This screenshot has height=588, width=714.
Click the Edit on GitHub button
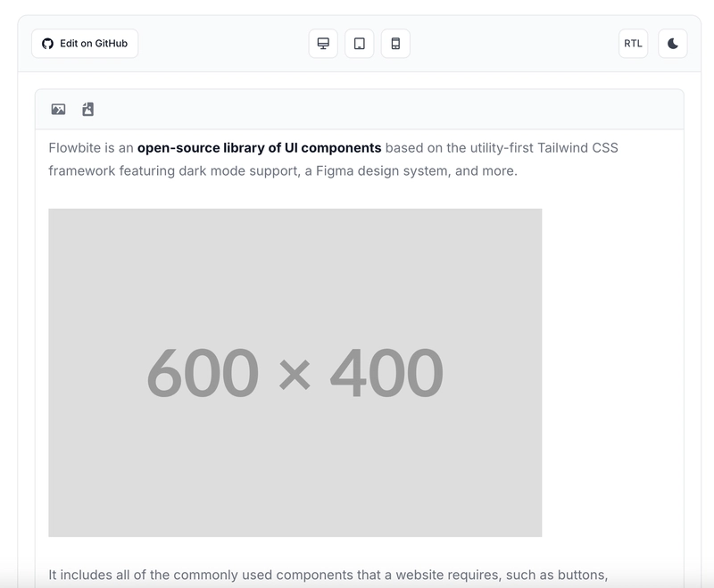(85, 44)
